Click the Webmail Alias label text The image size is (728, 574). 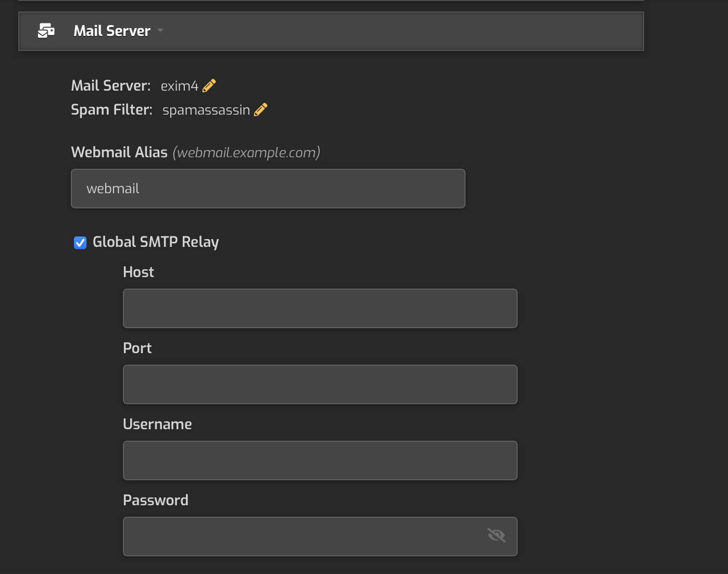[x=119, y=153]
